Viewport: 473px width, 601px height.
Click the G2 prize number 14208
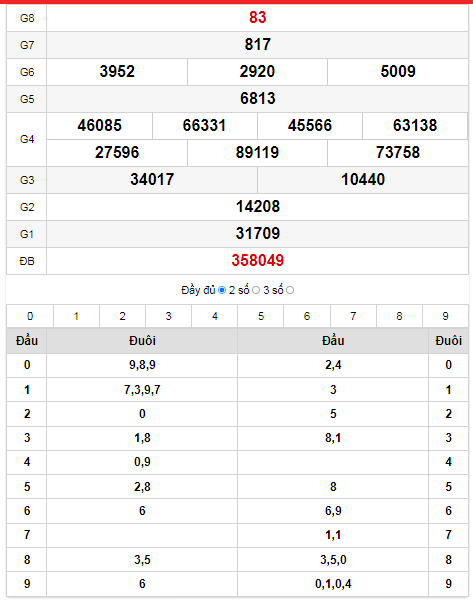258,207
